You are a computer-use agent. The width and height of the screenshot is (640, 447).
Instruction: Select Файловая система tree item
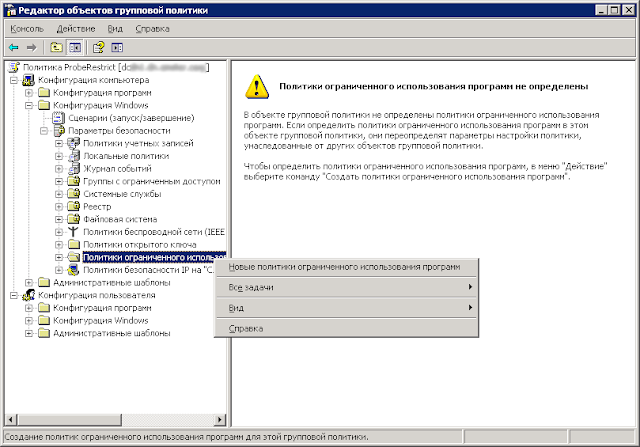120,219
